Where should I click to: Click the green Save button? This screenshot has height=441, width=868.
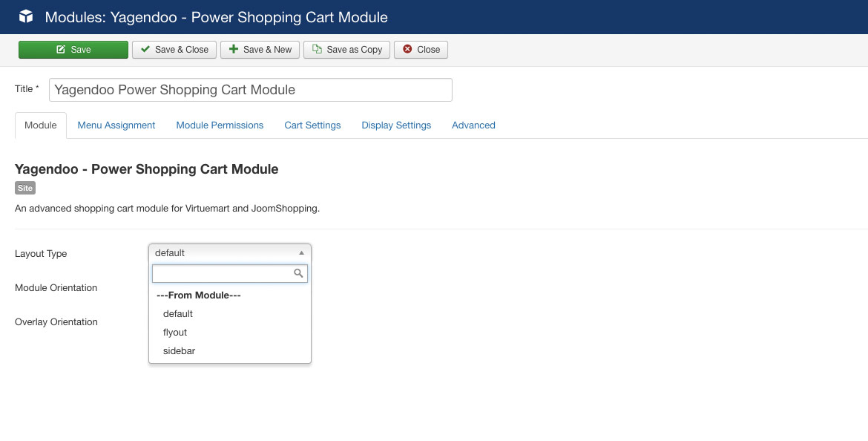73,49
